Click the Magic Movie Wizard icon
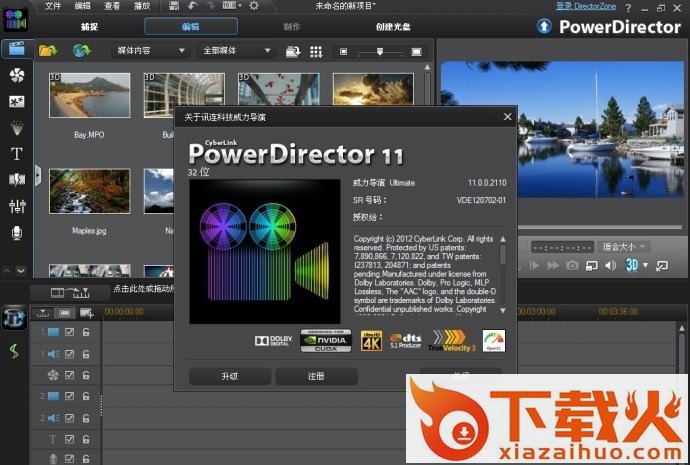 [x=14, y=317]
